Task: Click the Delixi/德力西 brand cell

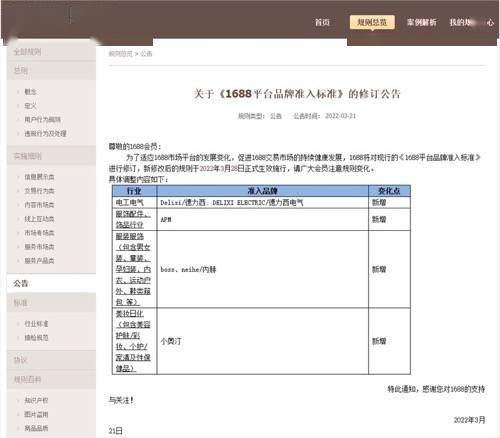Action: click(263, 202)
